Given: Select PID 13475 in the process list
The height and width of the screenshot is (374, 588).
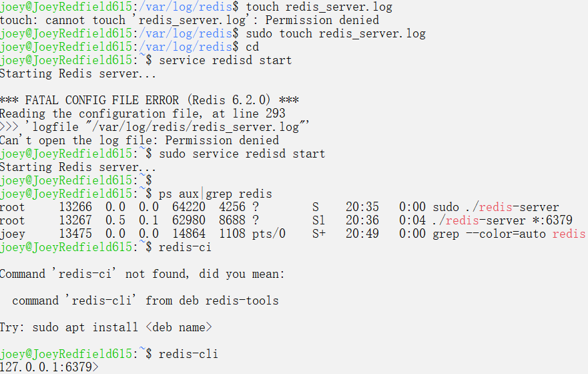Looking at the screenshot, I should coord(75,234).
